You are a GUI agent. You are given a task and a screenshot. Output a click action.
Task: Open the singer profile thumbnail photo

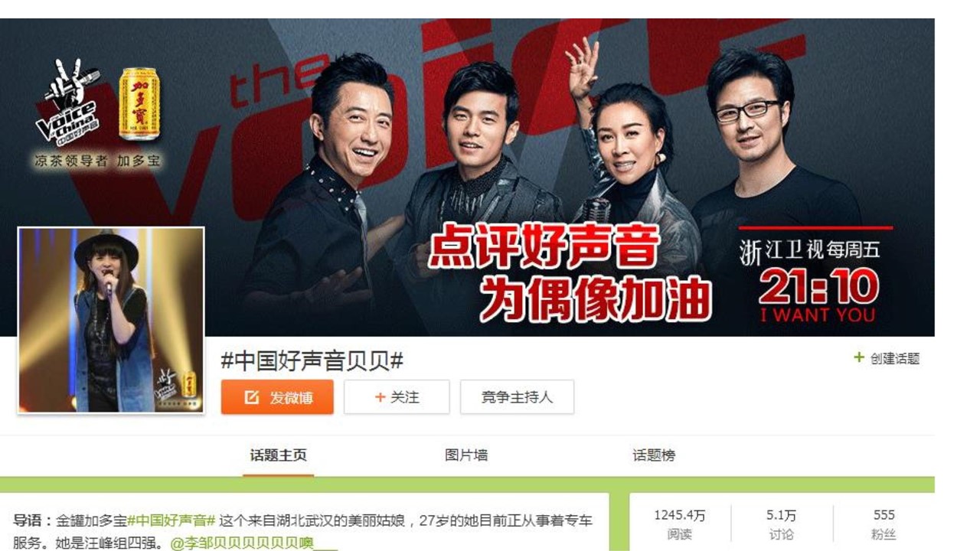click(x=111, y=320)
